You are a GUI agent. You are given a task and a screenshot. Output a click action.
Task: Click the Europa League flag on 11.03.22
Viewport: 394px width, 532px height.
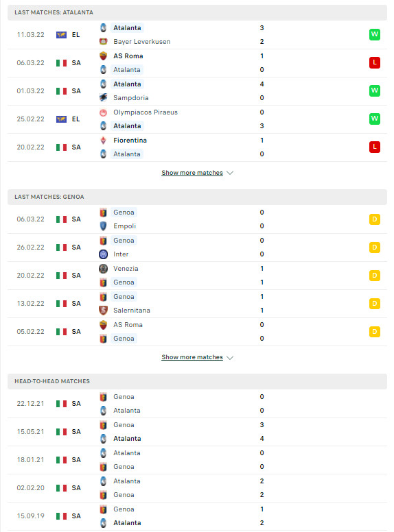pyautogui.click(x=62, y=34)
